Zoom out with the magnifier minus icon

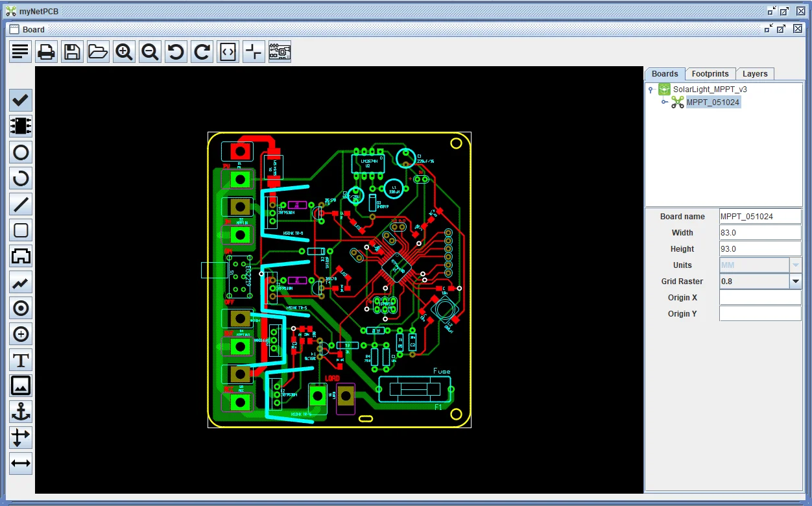coord(150,51)
